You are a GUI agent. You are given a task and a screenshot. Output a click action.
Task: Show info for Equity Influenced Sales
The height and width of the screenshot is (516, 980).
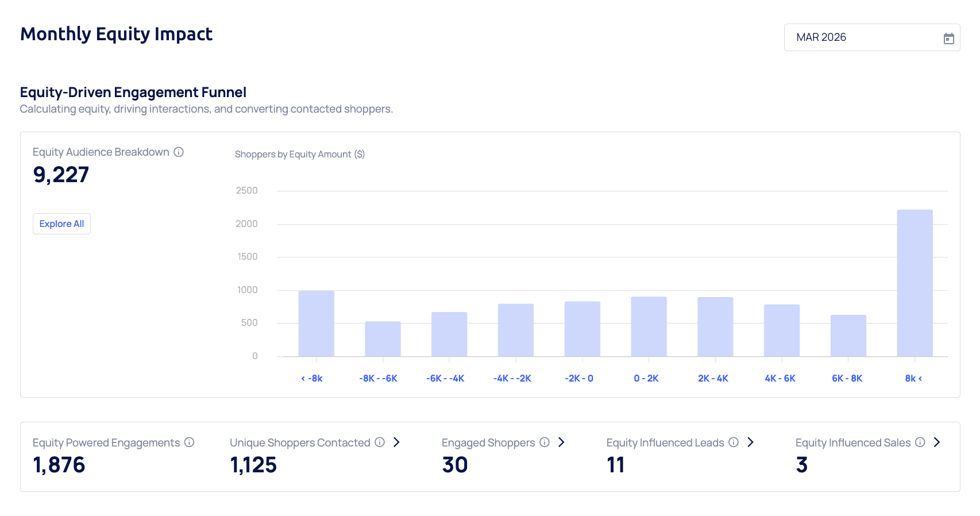(x=920, y=442)
